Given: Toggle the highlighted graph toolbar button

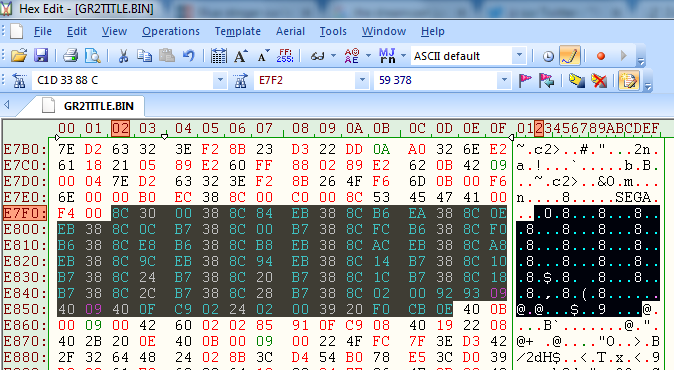Looking at the screenshot, I should 570,56.
